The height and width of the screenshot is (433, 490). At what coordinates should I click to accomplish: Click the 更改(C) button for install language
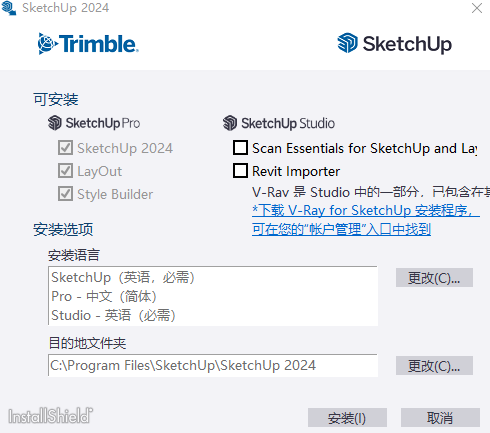click(x=434, y=278)
